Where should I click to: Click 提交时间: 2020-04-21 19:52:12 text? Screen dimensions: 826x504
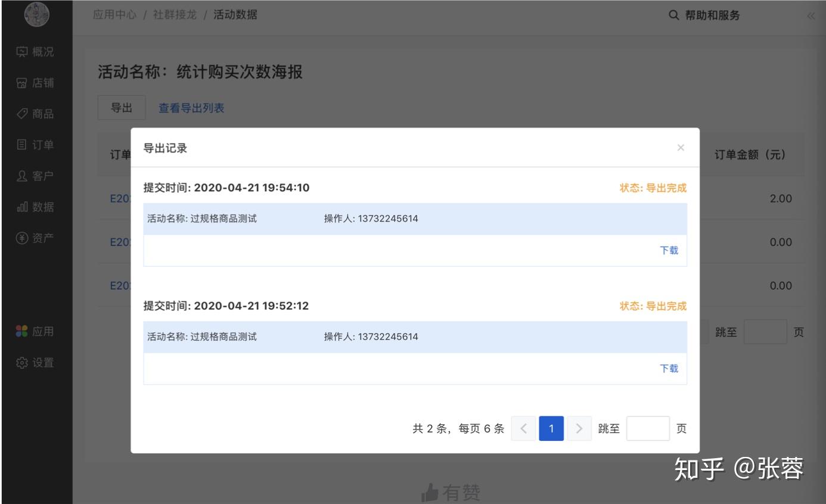tap(226, 306)
